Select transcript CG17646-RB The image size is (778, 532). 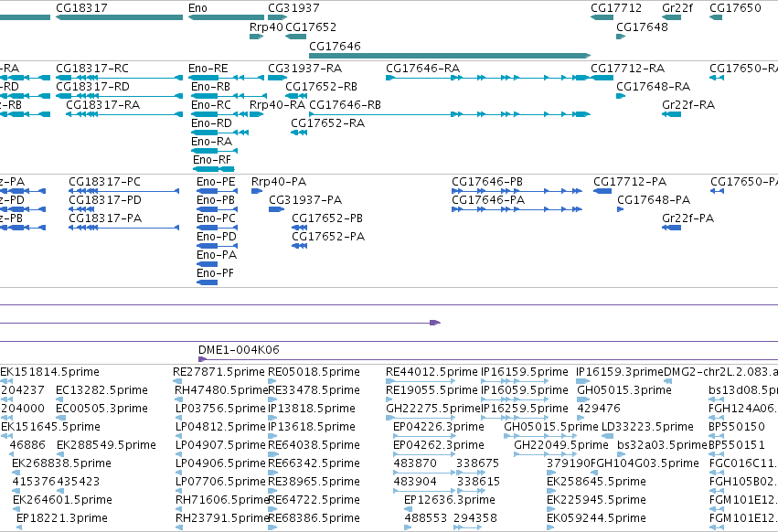click(x=345, y=105)
